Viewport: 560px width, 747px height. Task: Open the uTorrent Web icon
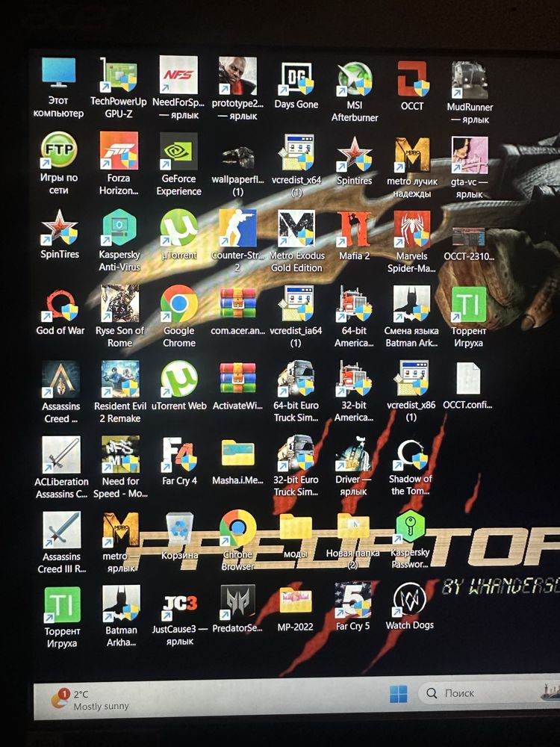179,379
